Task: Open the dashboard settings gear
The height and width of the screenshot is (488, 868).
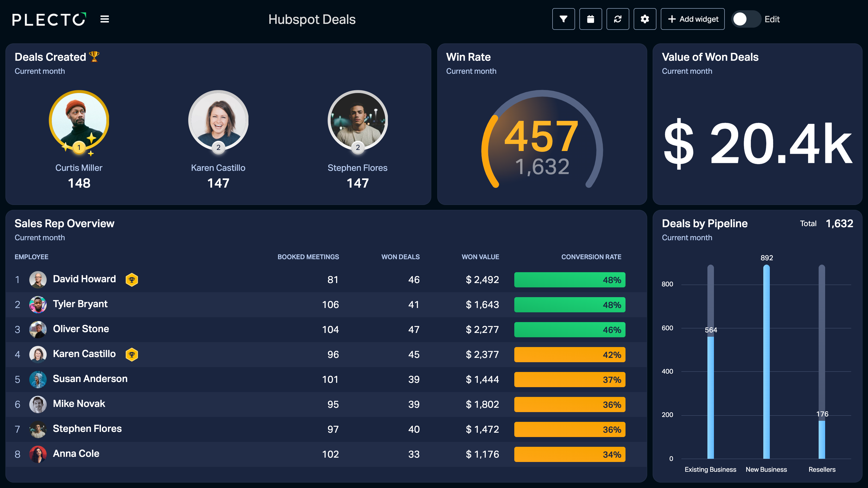Action: tap(644, 19)
